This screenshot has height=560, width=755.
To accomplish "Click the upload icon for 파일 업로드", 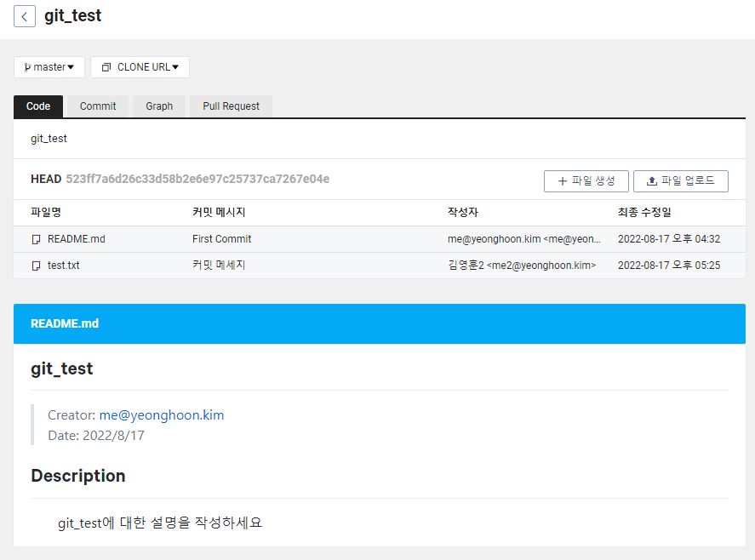I will [x=651, y=181].
